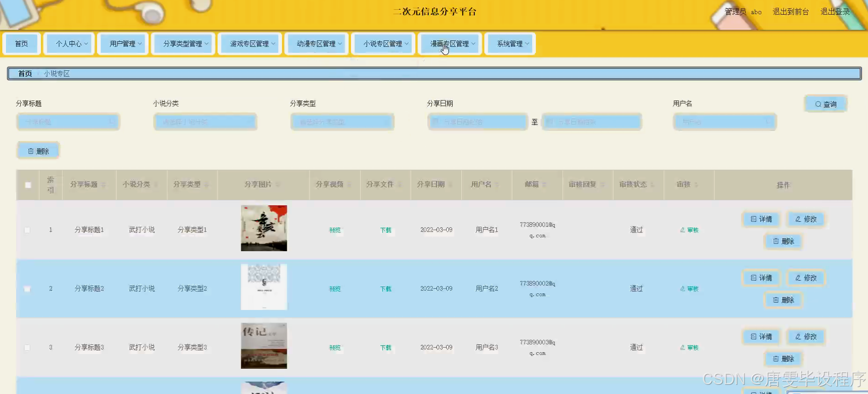Image resolution: width=868 pixels, height=394 pixels.
Task: Click 预览 video link for 分享标题2
Action: tap(335, 289)
